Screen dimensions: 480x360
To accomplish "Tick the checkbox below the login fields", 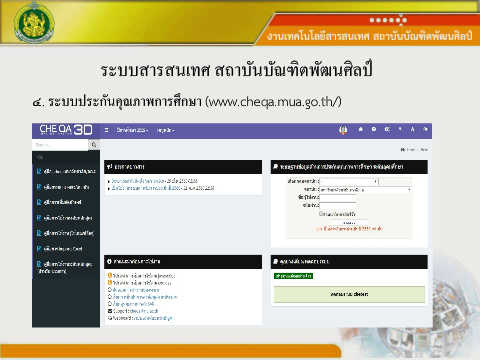I will click(x=321, y=214).
